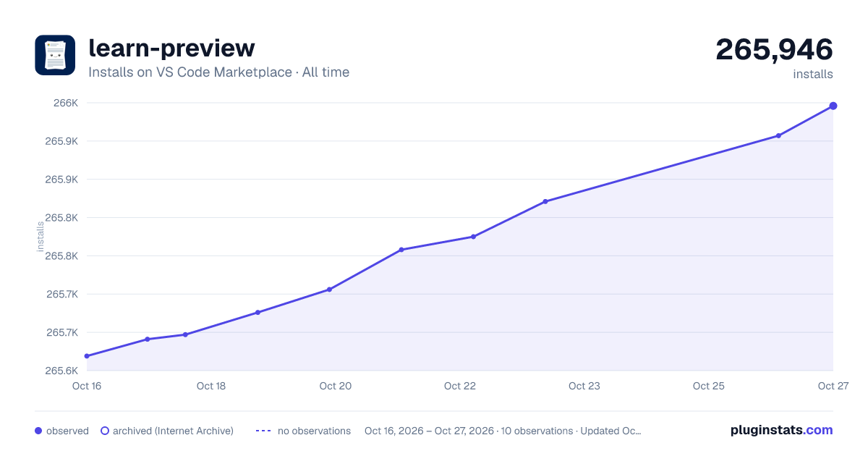Select the first Oct 16 data point
Viewport: 868px width, 456px height.
click(x=87, y=356)
